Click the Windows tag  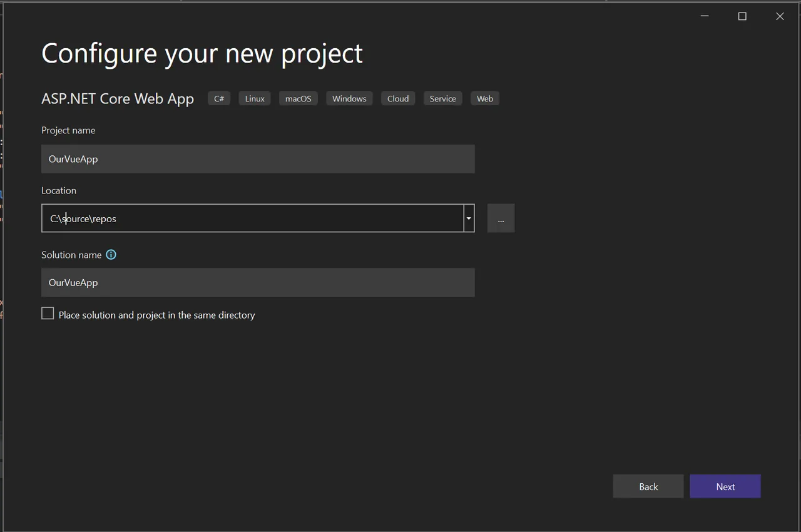pyautogui.click(x=349, y=98)
